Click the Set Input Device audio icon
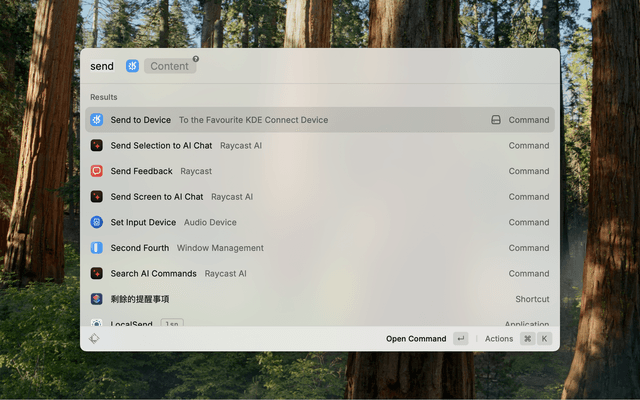This screenshot has height=400, width=640. [97, 222]
